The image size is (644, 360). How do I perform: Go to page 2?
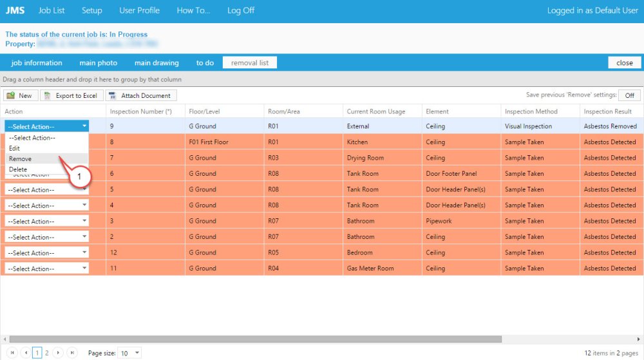coord(47,353)
